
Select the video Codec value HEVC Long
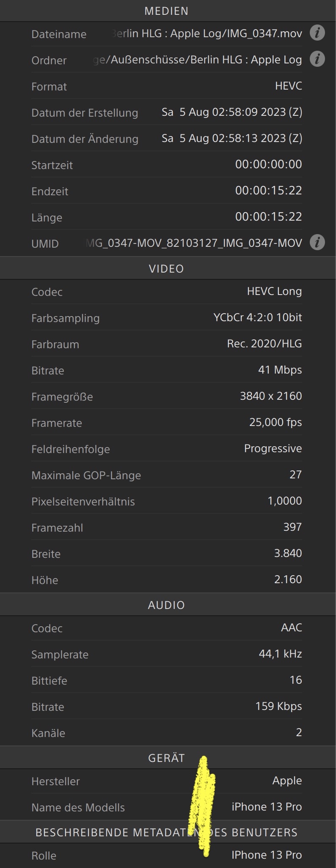tap(274, 291)
